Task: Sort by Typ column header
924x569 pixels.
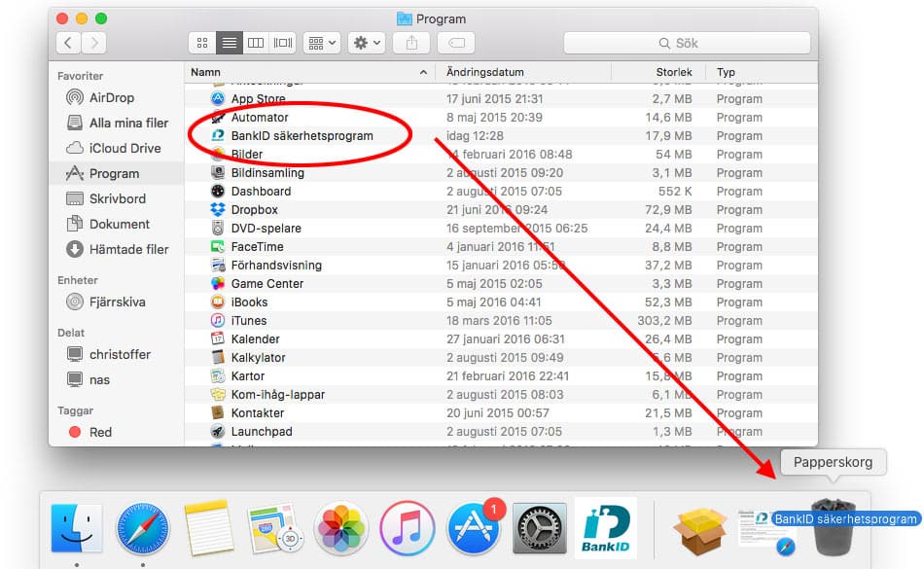Action: 763,72
